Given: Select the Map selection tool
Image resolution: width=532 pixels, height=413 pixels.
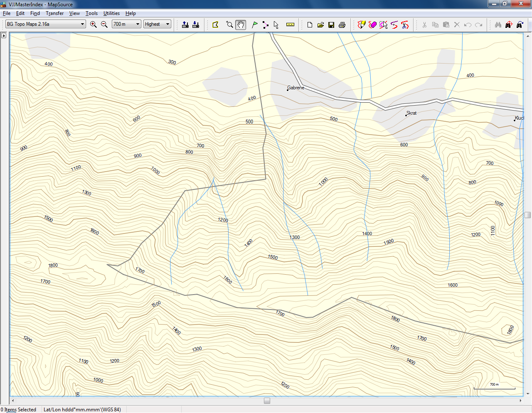Looking at the screenshot, I should [x=215, y=25].
